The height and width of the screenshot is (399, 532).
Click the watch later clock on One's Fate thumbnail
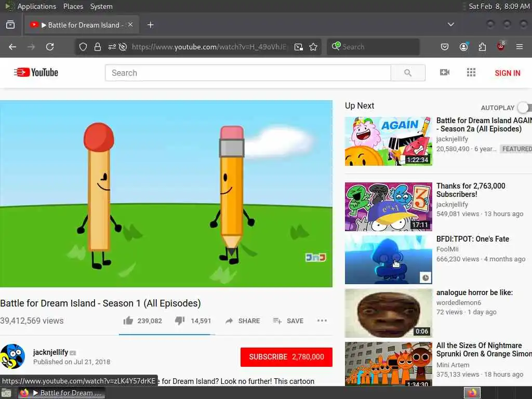pos(425,277)
